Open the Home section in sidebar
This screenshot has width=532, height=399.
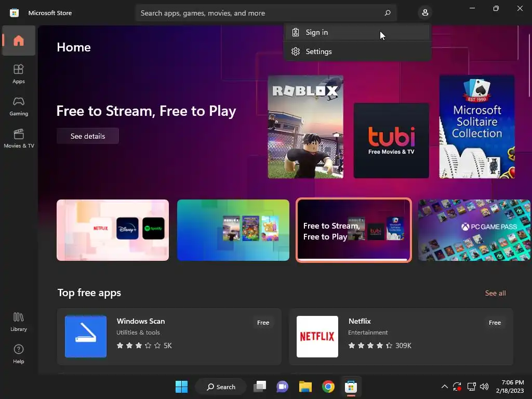point(18,41)
